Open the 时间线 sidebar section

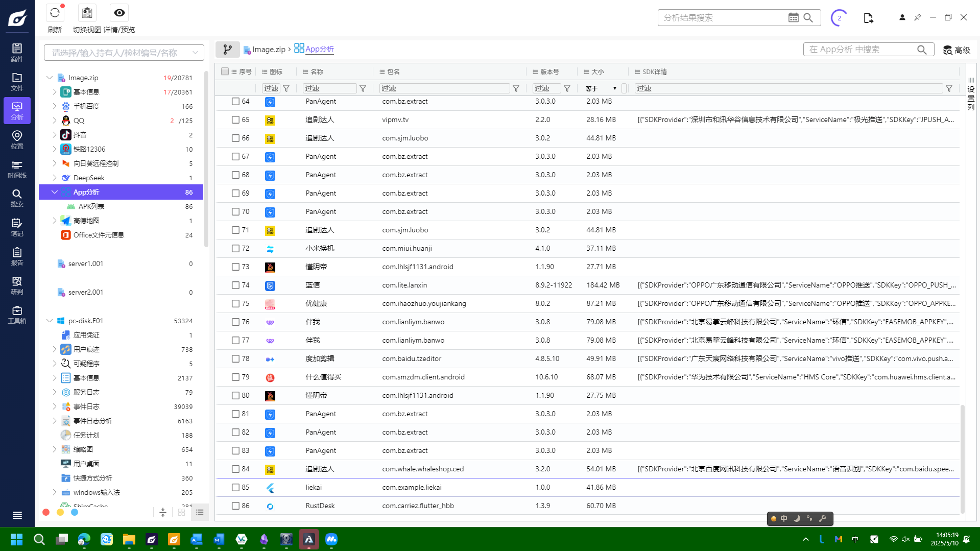click(17, 169)
